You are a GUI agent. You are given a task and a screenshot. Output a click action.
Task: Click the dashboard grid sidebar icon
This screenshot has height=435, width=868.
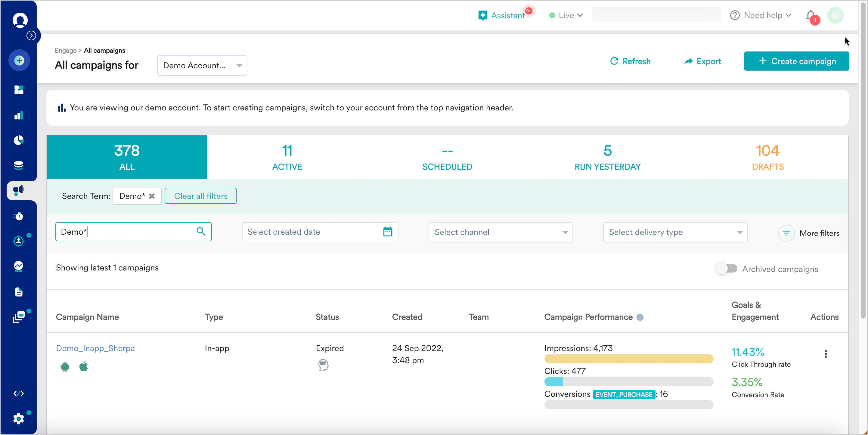pyautogui.click(x=19, y=90)
